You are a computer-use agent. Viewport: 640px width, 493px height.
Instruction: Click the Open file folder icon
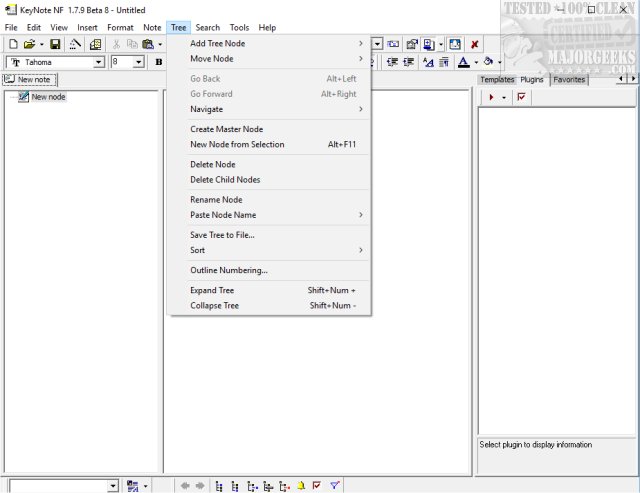coord(29,44)
